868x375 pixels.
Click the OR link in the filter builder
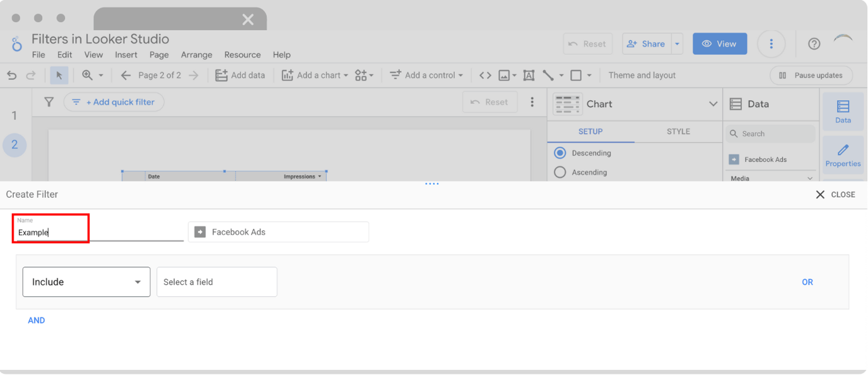coord(807,282)
